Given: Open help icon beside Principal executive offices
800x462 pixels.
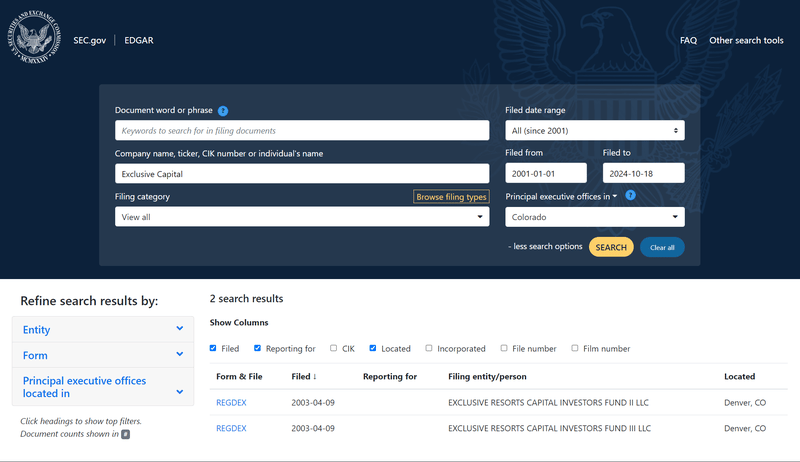Looking at the screenshot, I should pos(631,195).
